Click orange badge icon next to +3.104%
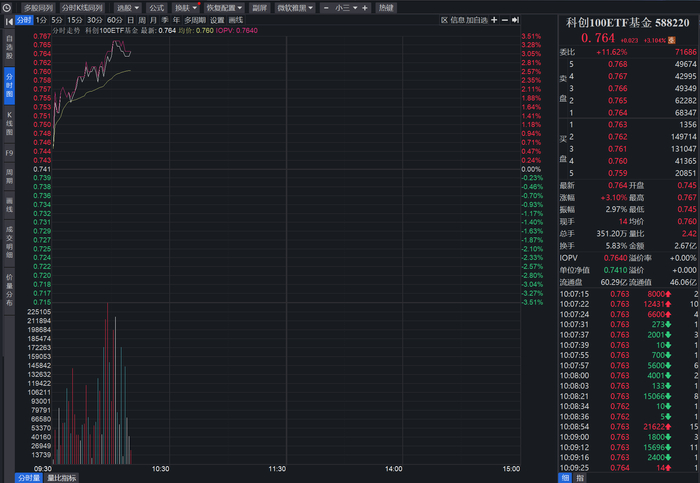Image resolution: width=700 pixels, height=483 pixels. 672,40
